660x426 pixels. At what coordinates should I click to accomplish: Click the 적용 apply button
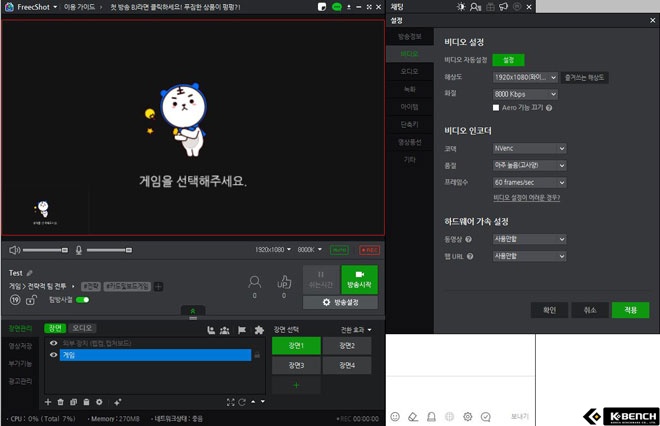[x=631, y=310]
